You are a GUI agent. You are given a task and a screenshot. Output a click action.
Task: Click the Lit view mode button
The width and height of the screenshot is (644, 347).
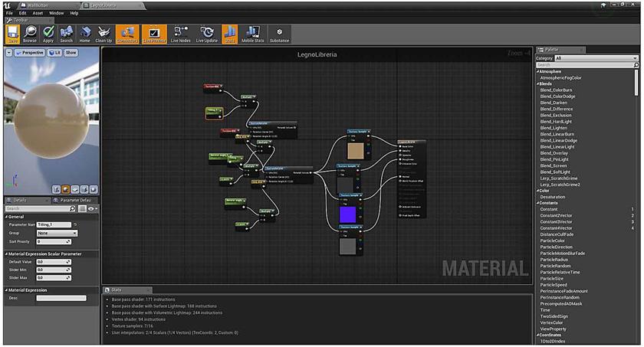(x=54, y=53)
